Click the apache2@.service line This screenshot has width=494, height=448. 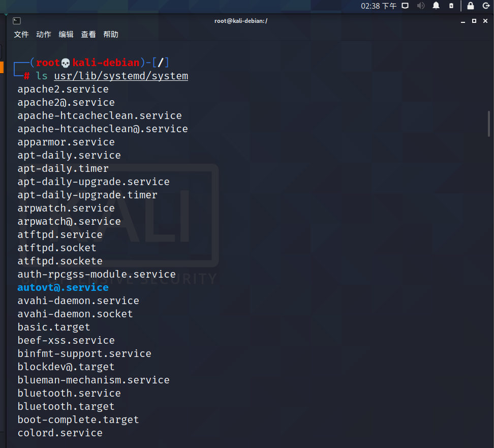[66, 102]
